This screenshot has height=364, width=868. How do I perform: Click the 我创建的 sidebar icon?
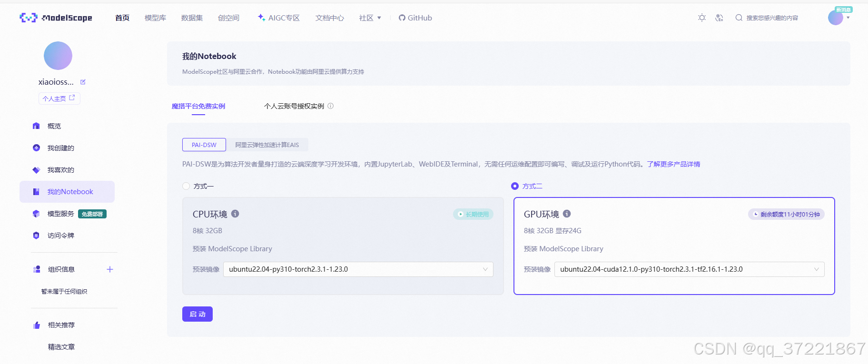(x=36, y=148)
